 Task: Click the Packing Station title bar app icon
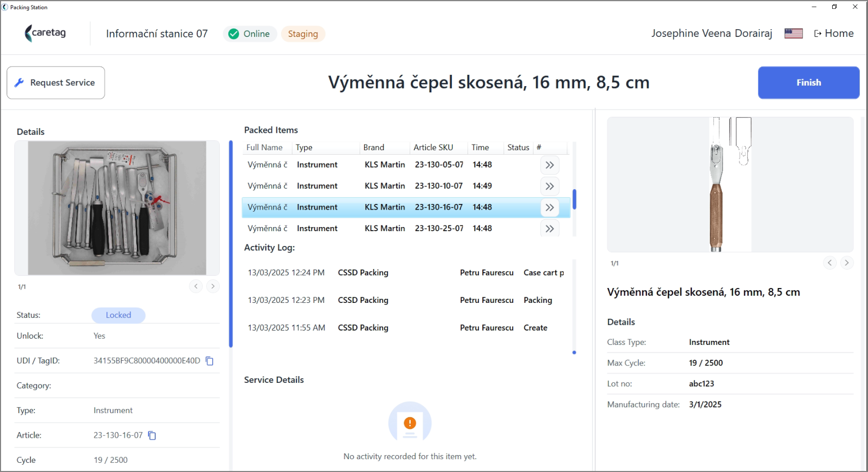[5, 7]
